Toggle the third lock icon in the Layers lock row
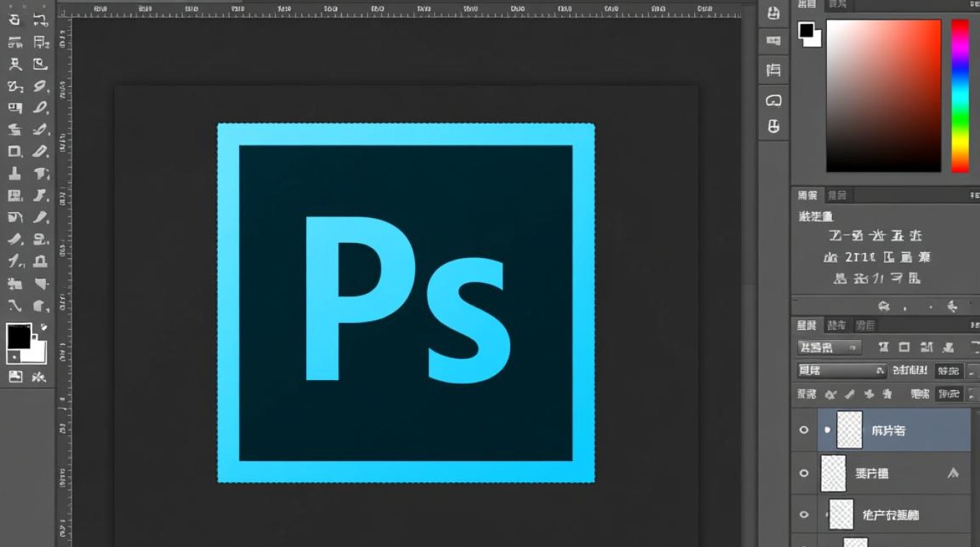Viewport: 980px width, 547px height. (868, 394)
